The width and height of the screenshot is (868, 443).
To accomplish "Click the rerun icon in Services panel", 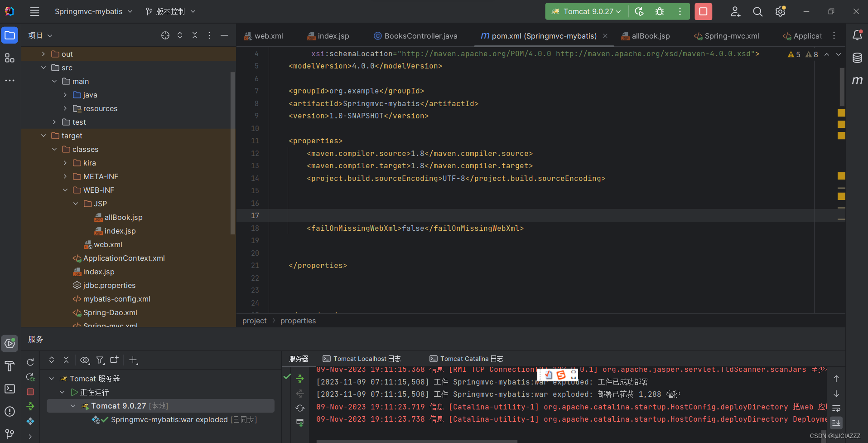I will pyautogui.click(x=30, y=361).
